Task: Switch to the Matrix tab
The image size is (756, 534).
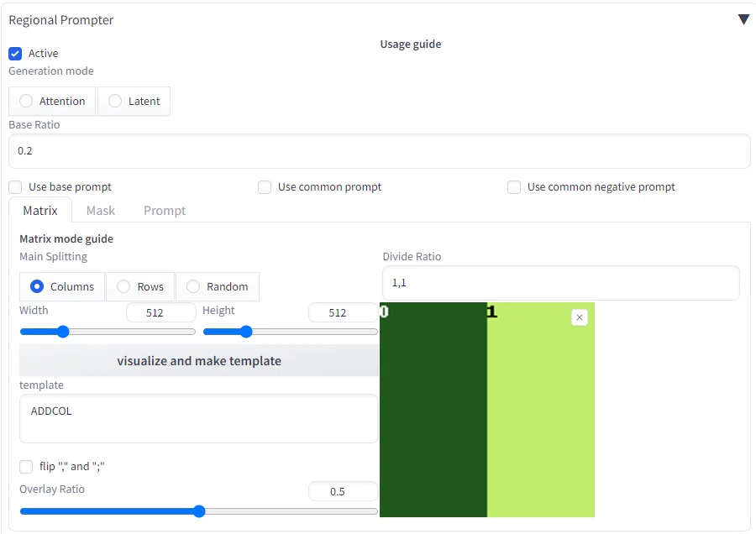Action: (x=40, y=211)
